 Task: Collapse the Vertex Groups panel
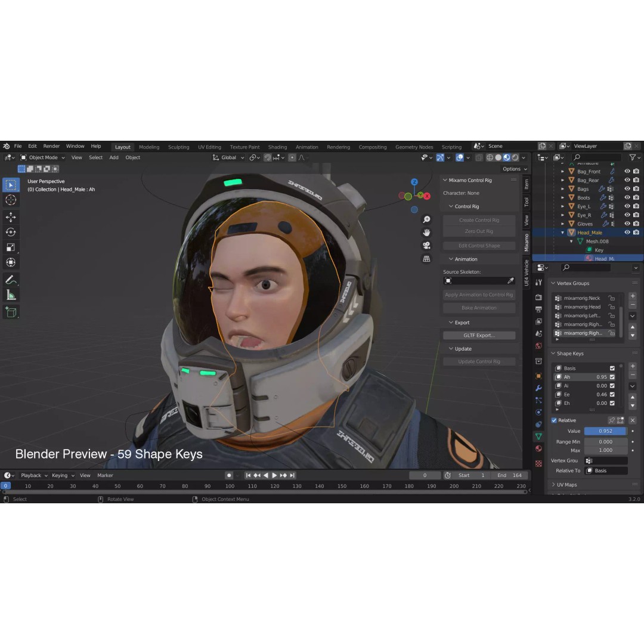coord(553,283)
